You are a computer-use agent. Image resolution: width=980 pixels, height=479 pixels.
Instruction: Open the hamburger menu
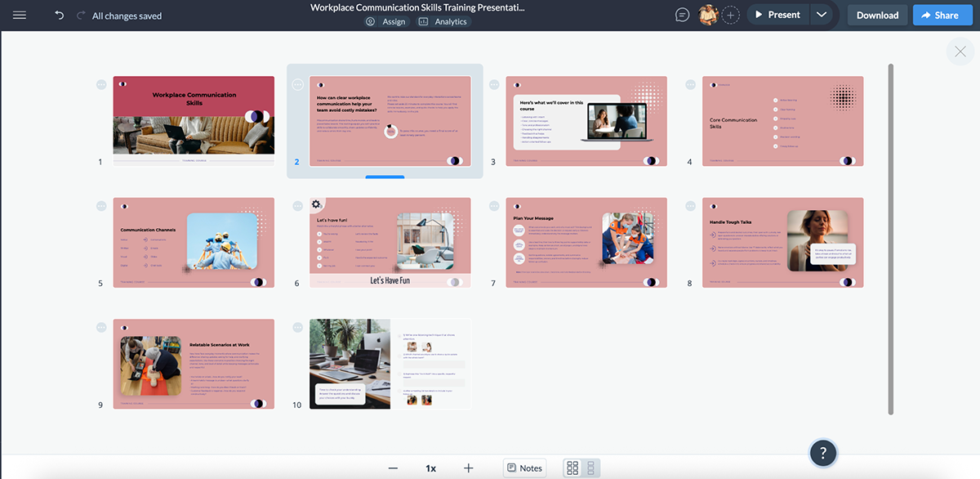pos(20,14)
